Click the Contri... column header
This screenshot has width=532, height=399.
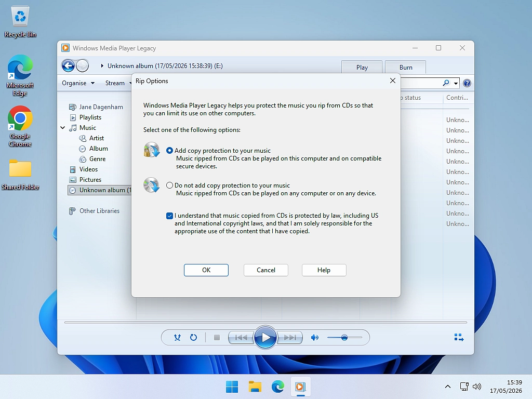(x=457, y=98)
